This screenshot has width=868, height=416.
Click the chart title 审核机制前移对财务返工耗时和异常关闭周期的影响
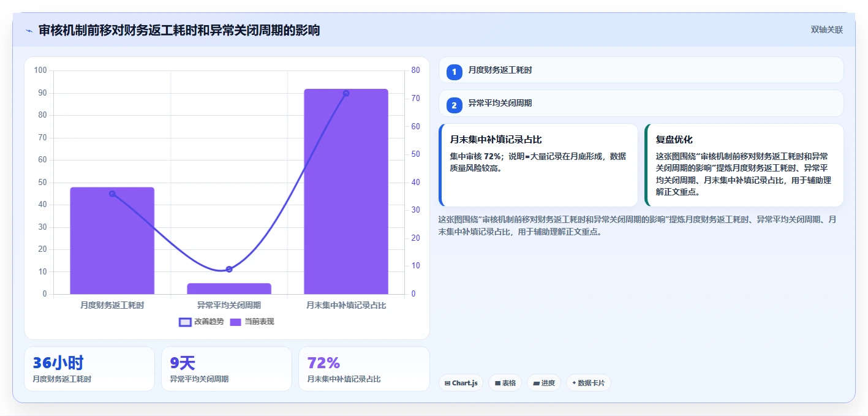(x=179, y=31)
